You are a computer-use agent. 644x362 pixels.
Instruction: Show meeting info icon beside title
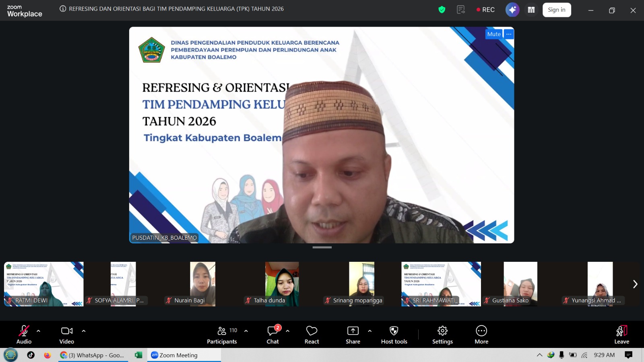tap(63, 8)
